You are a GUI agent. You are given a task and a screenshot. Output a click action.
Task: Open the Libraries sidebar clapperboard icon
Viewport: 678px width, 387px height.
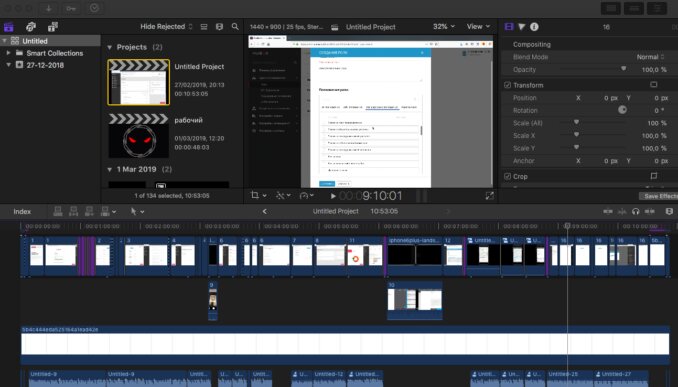(9, 27)
